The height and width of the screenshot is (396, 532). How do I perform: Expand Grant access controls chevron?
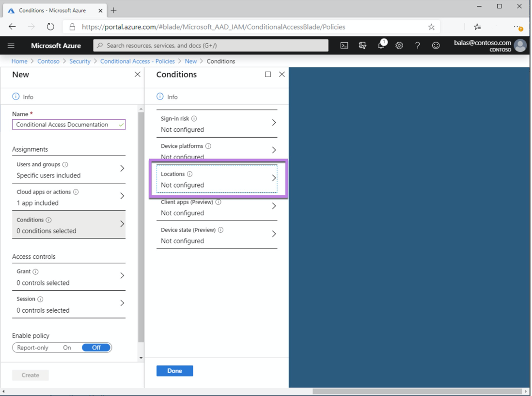pyautogui.click(x=122, y=275)
